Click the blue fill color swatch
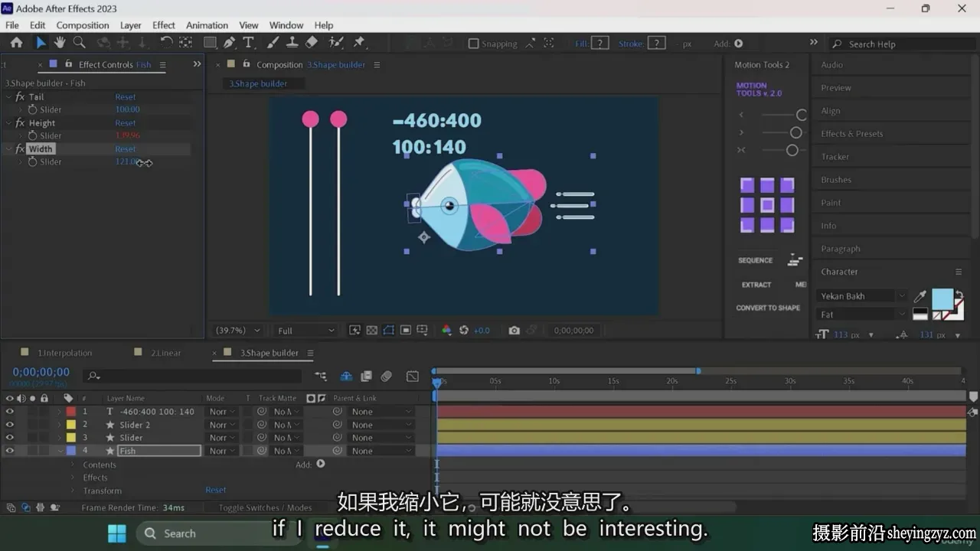 pos(942,299)
